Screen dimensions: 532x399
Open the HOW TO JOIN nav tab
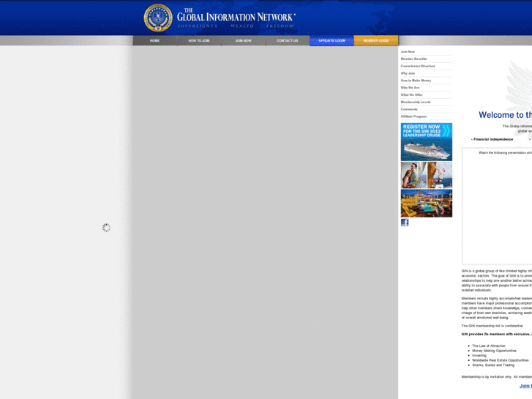point(199,41)
